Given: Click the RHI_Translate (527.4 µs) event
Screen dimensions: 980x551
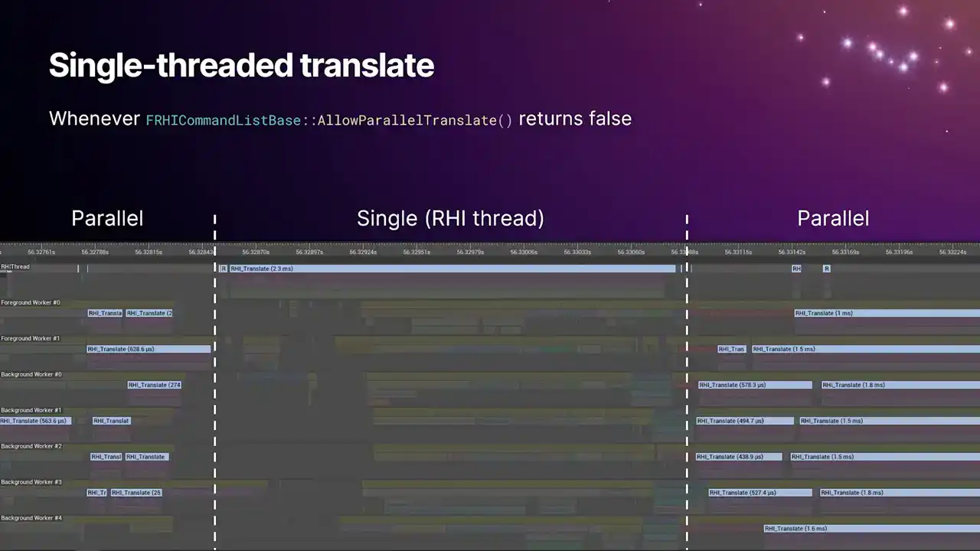Looking at the screenshot, I should (759, 493).
